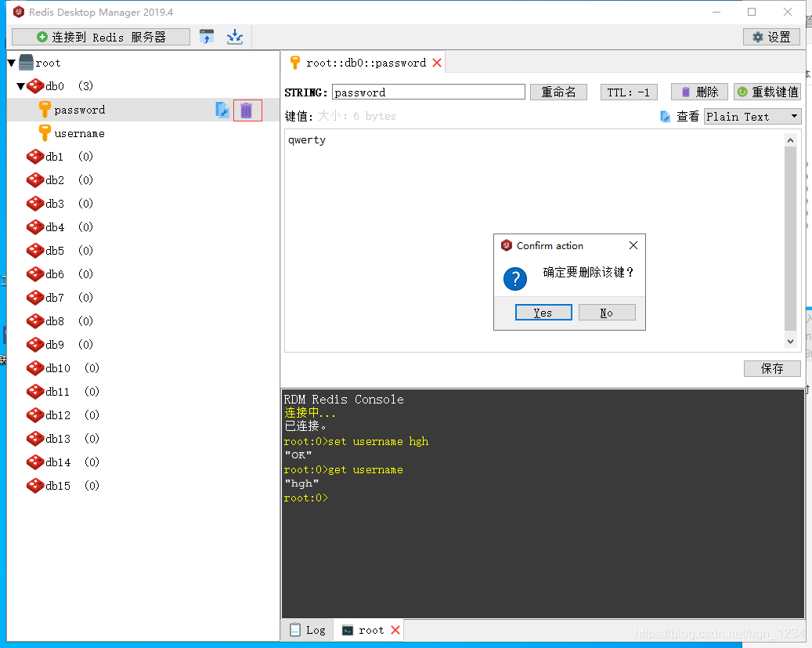Image resolution: width=812 pixels, height=648 pixels.
Task: Switch to the Log tab
Action: coord(308,630)
